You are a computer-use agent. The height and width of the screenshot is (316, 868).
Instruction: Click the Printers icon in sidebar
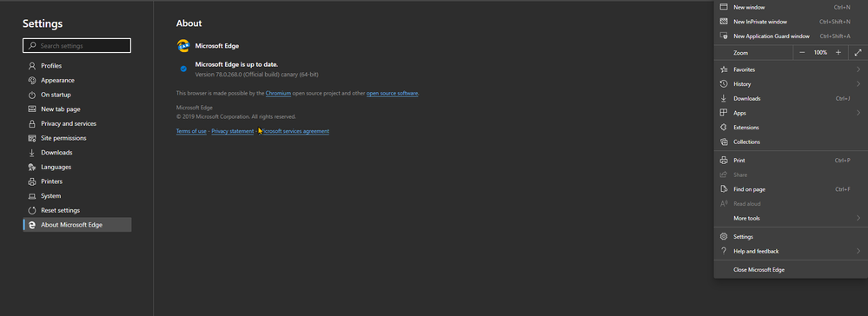click(31, 181)
